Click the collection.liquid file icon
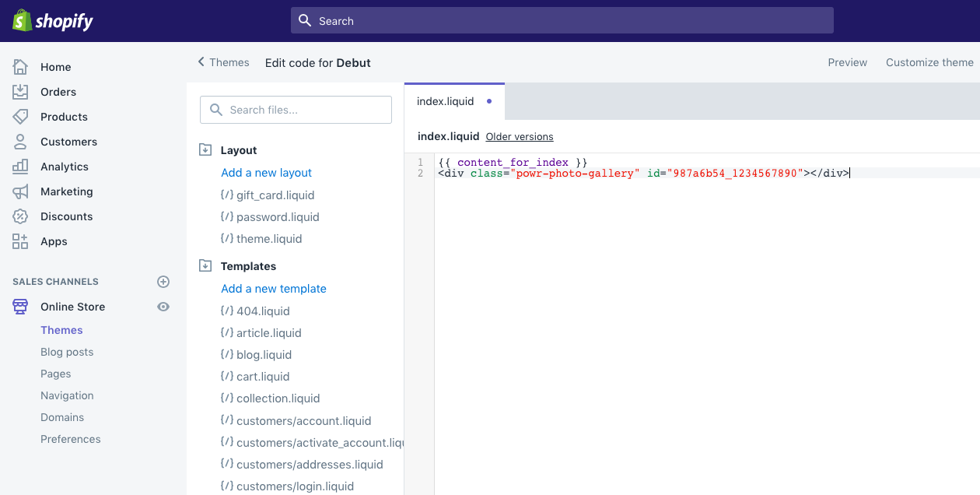 226,398
